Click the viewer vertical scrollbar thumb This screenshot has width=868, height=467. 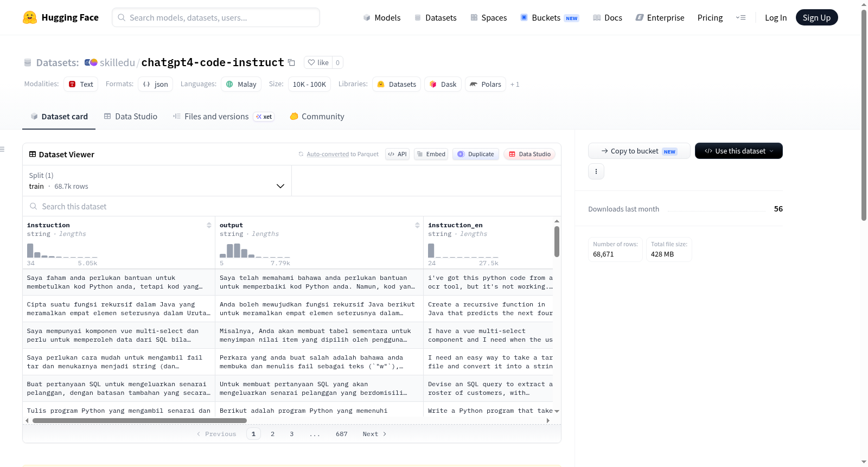click(x=557, y=241)
